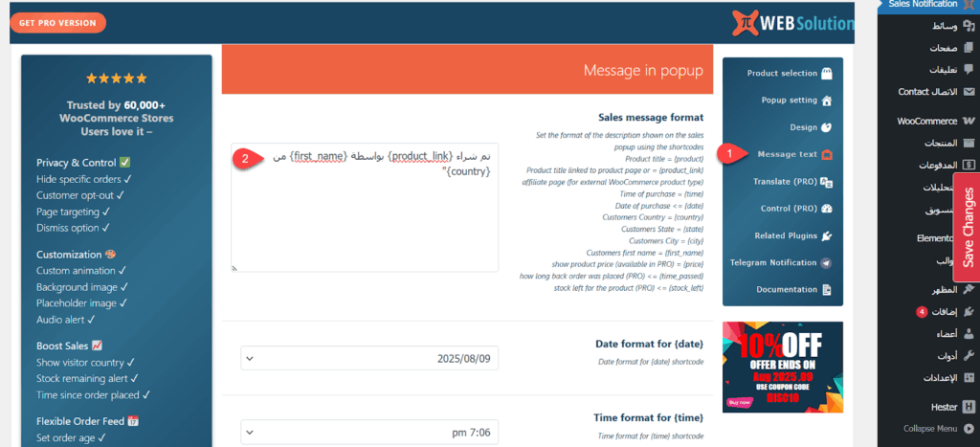This screenshot has height=447, width=980.
Task: Click the Related Plugins plug icon
Action: [827, 236]
